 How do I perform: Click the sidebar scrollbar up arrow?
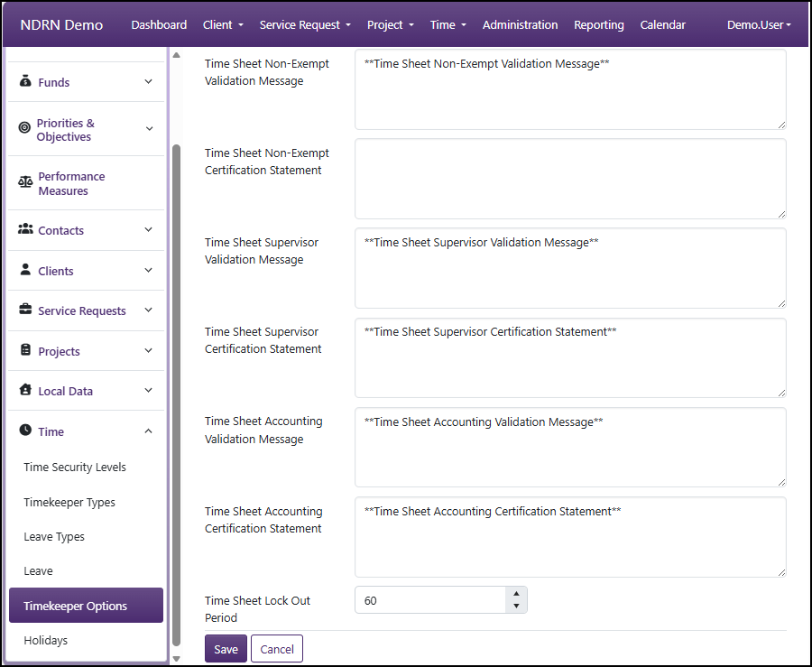click(176, 55)
